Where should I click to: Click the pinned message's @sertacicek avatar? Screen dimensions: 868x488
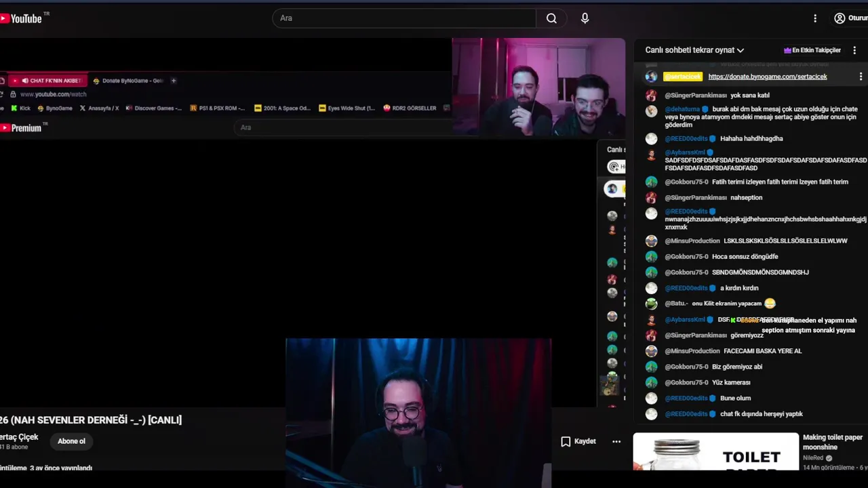pos(651,77)
